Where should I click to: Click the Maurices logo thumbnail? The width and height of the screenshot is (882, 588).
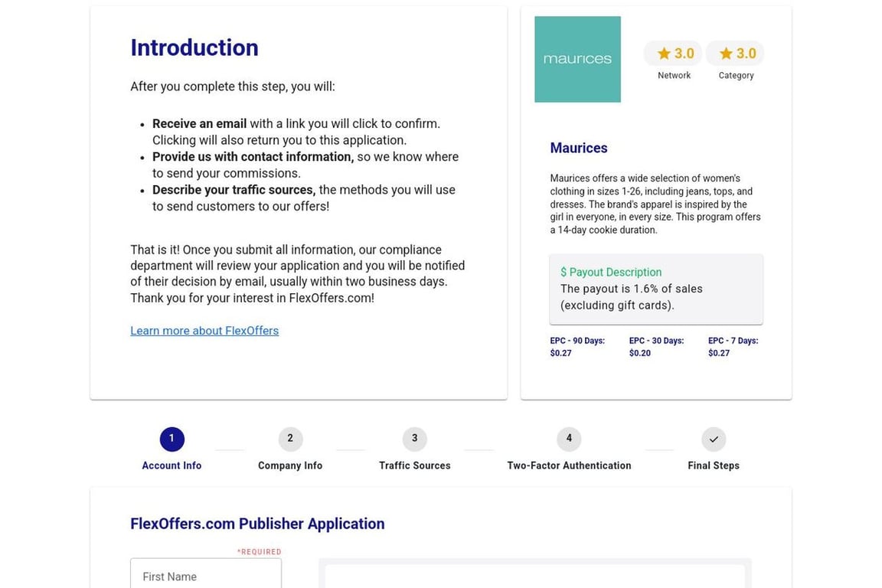578,59
